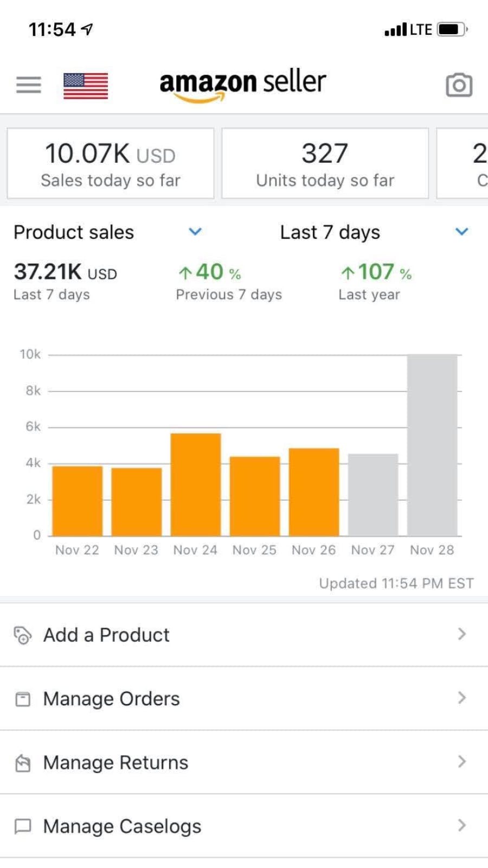The width and height of the screenshot is (488, 868).
Task: Select the Nov 28 gray bar
Action: tap(432, 445)
